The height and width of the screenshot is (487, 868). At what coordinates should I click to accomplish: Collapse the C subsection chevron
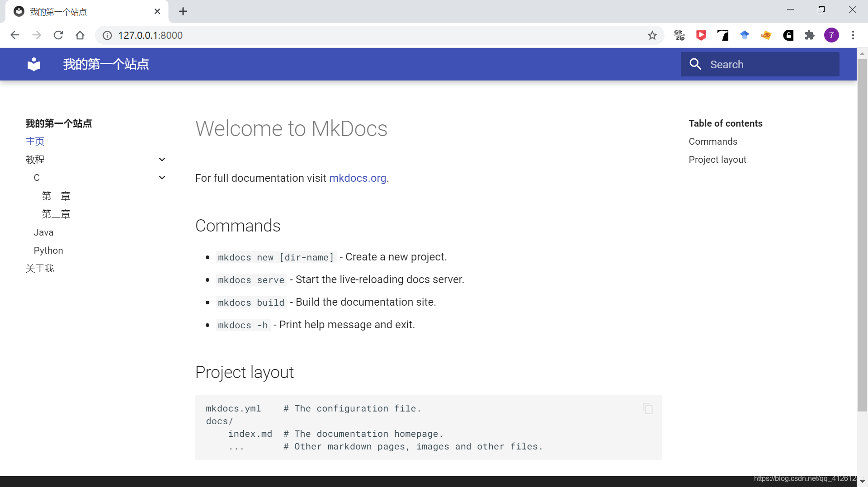coord(162,178)
